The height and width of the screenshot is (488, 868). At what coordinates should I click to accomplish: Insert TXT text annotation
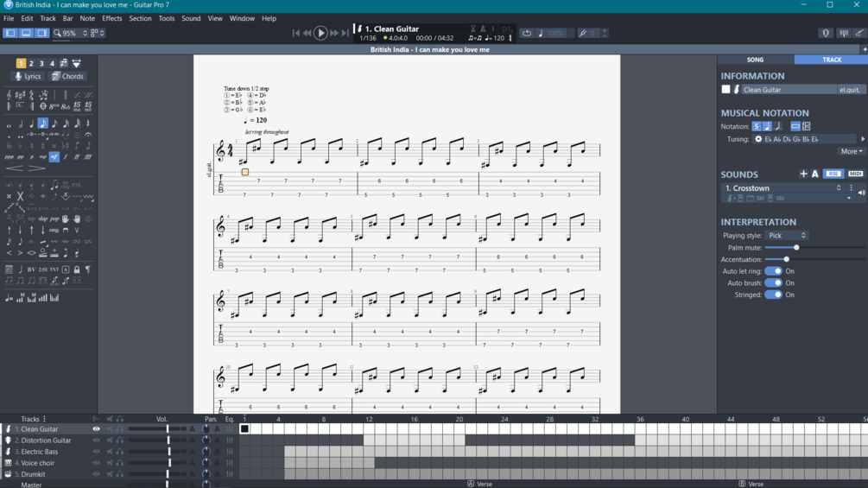54,269
